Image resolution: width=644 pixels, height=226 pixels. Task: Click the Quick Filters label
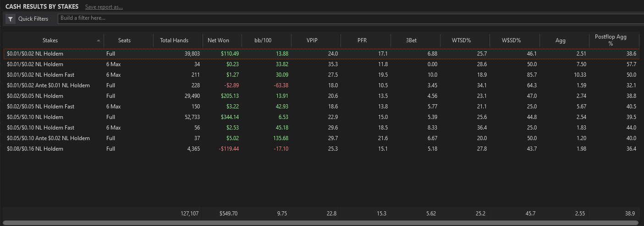33,19
